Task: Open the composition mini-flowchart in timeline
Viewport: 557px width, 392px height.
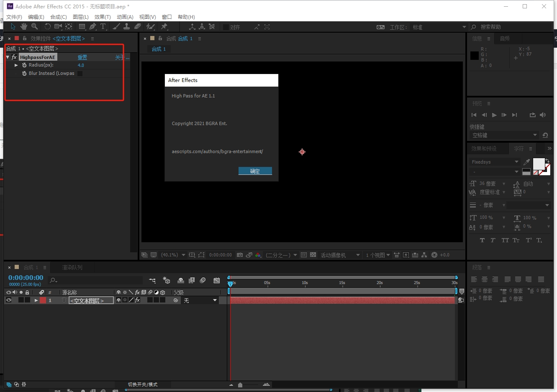Action: coord(152,280)
